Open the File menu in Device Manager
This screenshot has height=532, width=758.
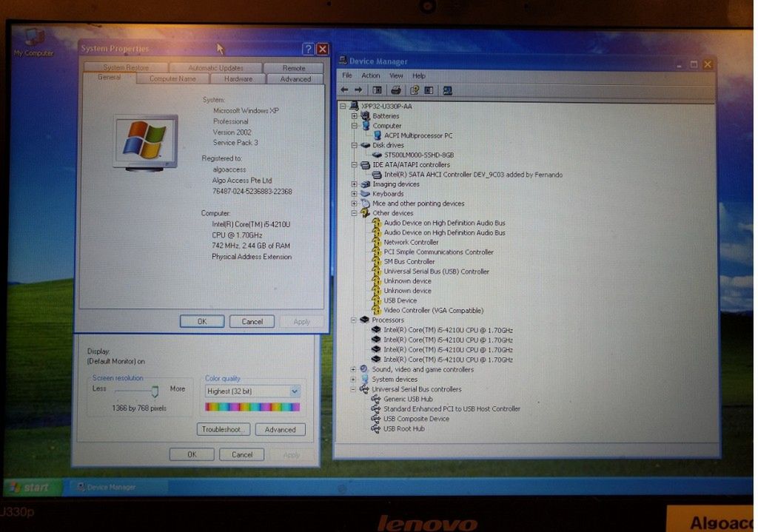[347, 75]
